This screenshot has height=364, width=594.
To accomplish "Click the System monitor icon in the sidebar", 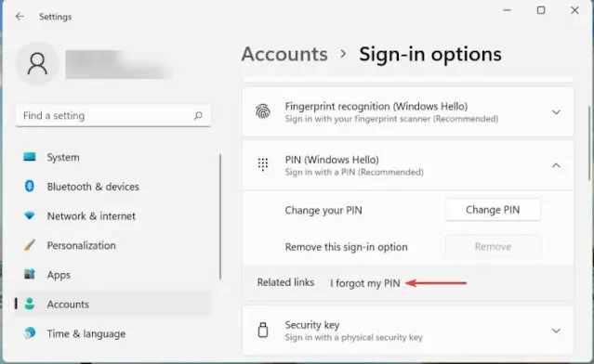I will [x=30, y=157].
